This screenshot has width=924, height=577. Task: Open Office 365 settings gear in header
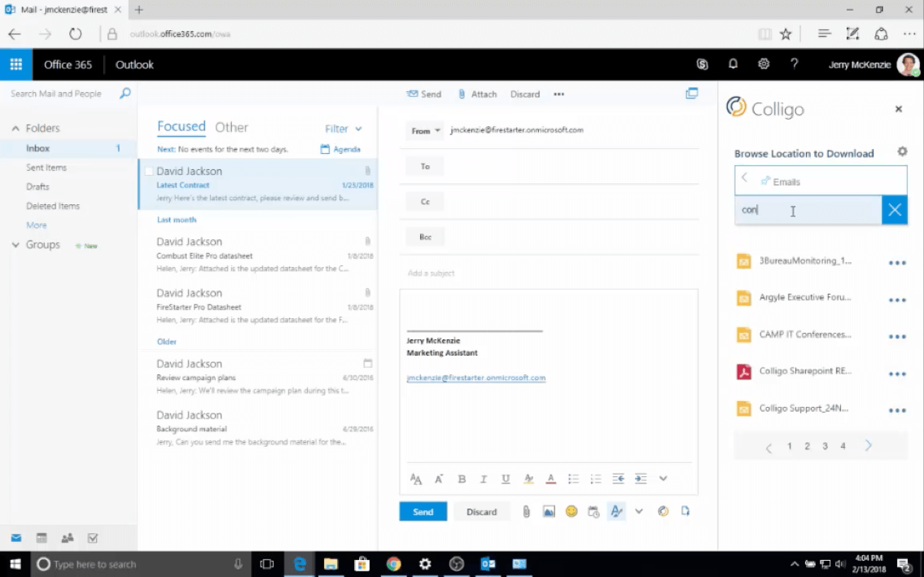click(x=764, y=63)
